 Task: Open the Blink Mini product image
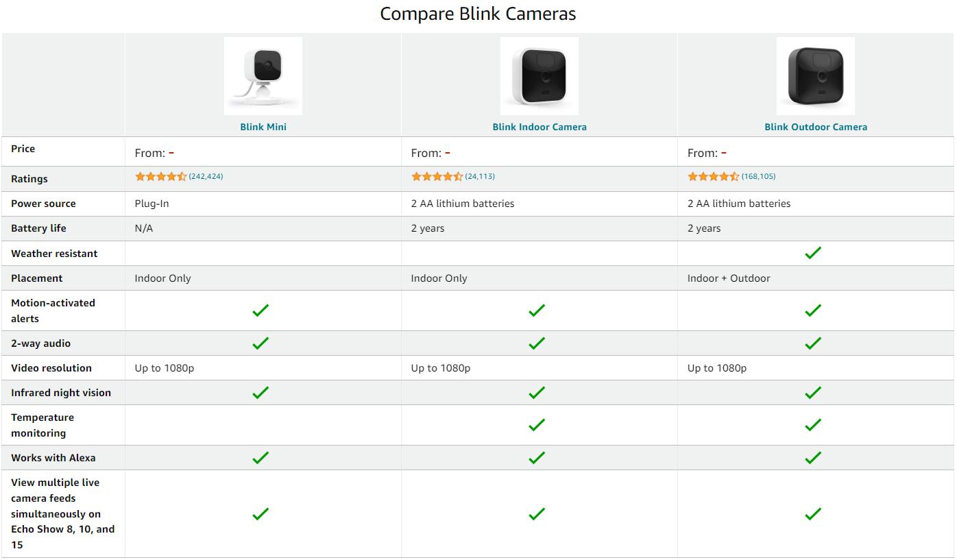[x=263, y=76]
